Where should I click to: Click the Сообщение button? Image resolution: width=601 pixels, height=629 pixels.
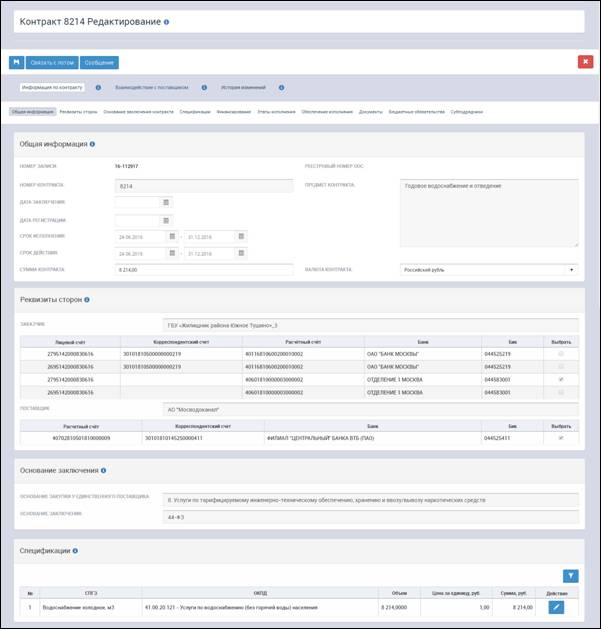coord(99,62)
